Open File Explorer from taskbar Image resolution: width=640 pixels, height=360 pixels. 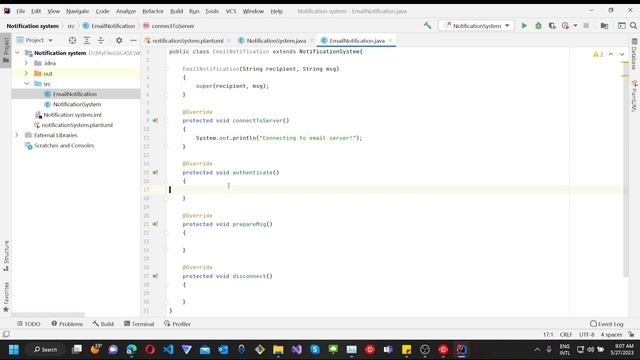(278, 349)
